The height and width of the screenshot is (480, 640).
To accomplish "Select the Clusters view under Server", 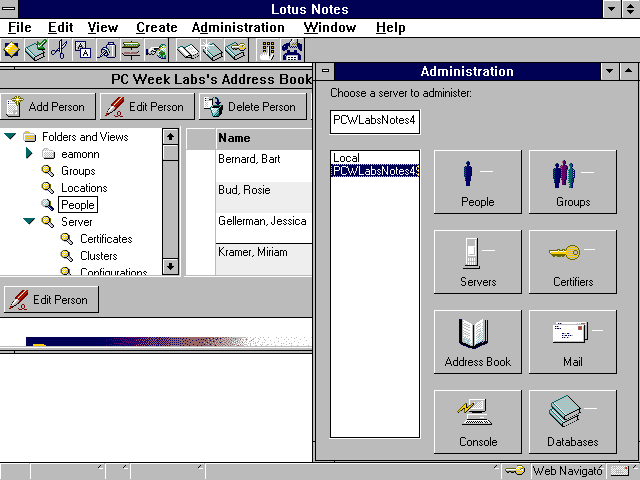I will [98, 256].
